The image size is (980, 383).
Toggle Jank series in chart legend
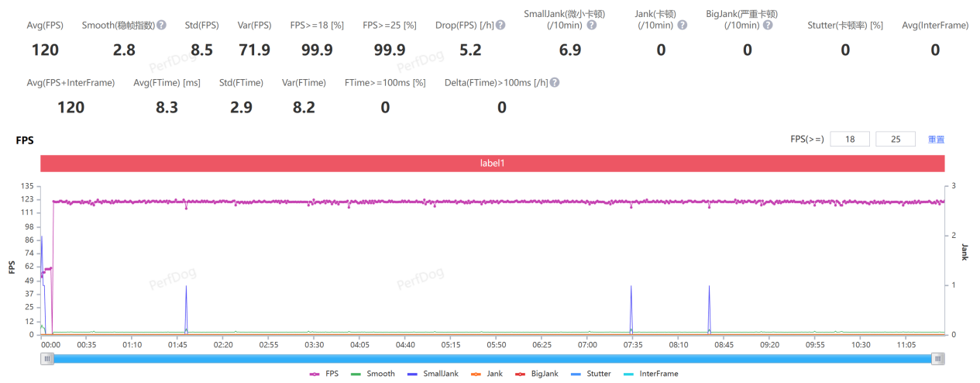click(486, 374)
